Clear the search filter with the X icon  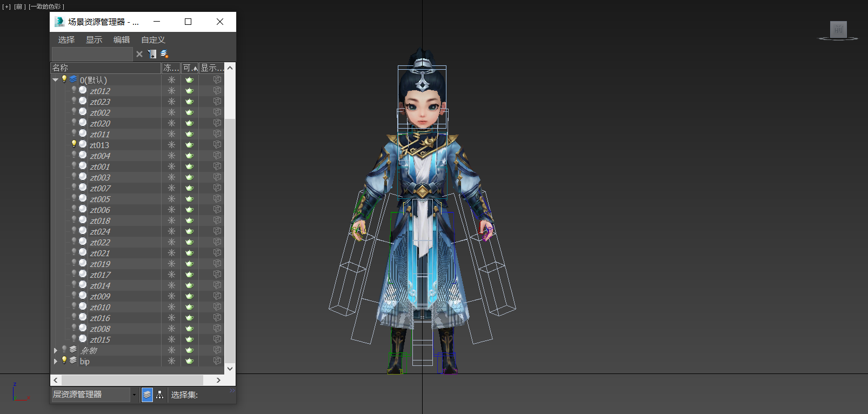tap(139, 54)
